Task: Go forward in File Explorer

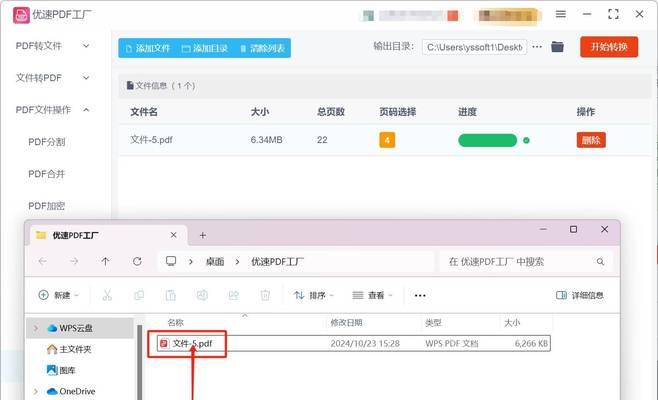Action: click(x=74, y=261)
